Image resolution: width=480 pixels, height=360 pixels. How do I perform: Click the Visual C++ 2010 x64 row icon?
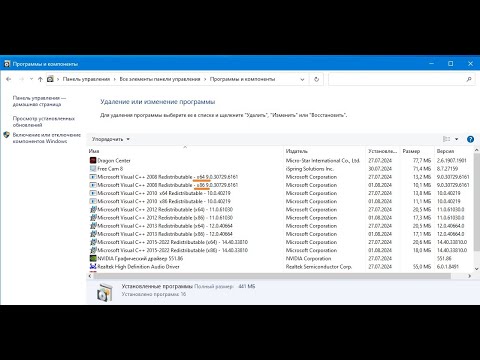click(93, 193)
